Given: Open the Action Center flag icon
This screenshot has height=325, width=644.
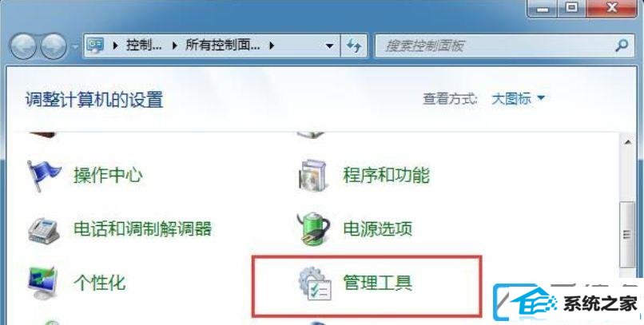Looking at the screenshot, I should tap(43, 176).
